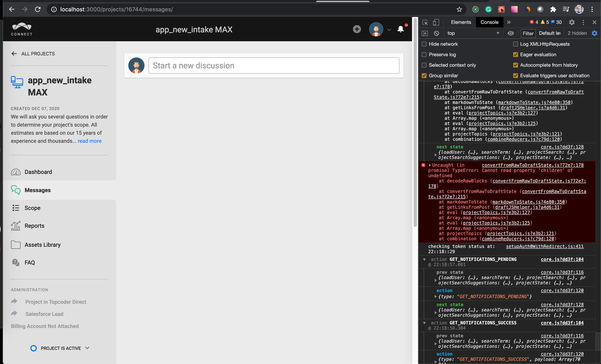
Task: Click the Connect logo
Action: (x=22, y=29)
